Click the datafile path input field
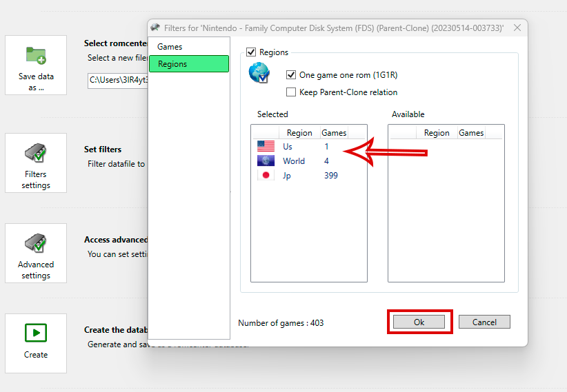Screen dimensions: 567x392 [x=118, y=81]
